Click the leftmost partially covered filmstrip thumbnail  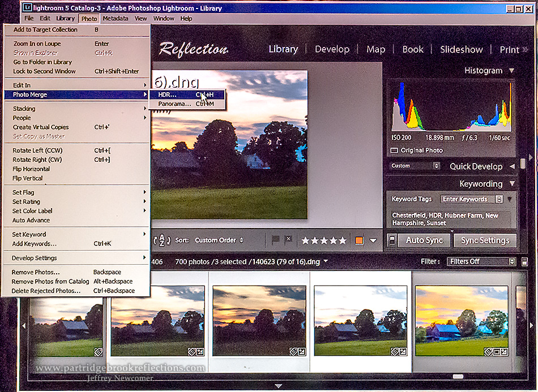pos(66,327)
